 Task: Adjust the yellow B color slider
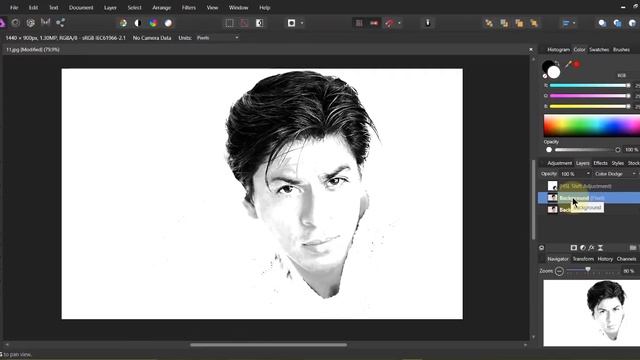point(590,106)
